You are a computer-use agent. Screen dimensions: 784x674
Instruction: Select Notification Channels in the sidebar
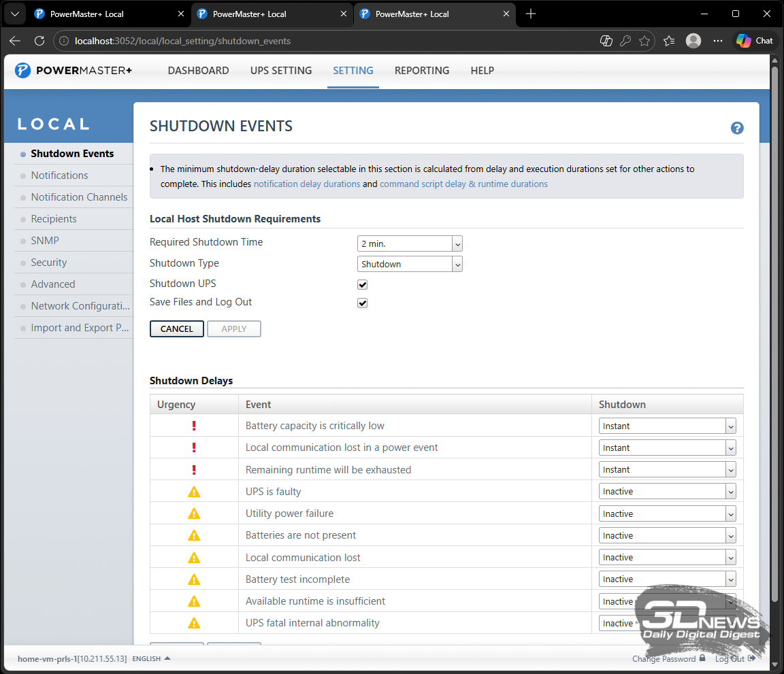point(79,197)
